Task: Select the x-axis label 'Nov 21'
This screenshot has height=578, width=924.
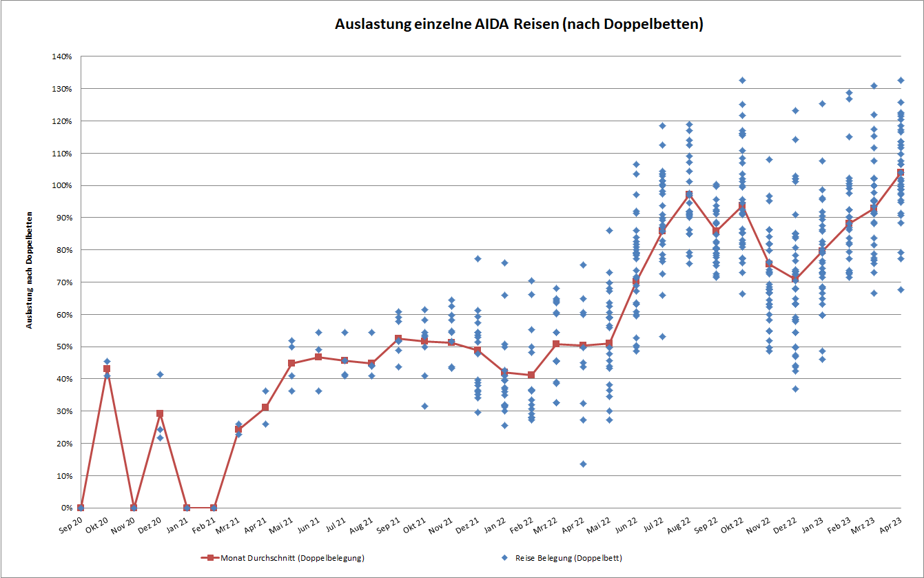Action: coord(441,525)
